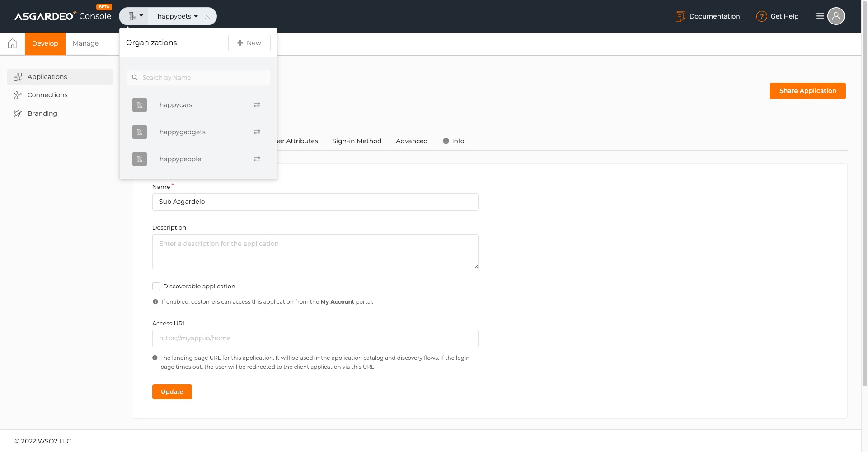Viewport: 868px width, 452px height.
Task: Switch to happygadgets via swap icon
Action: pos(257,132)
